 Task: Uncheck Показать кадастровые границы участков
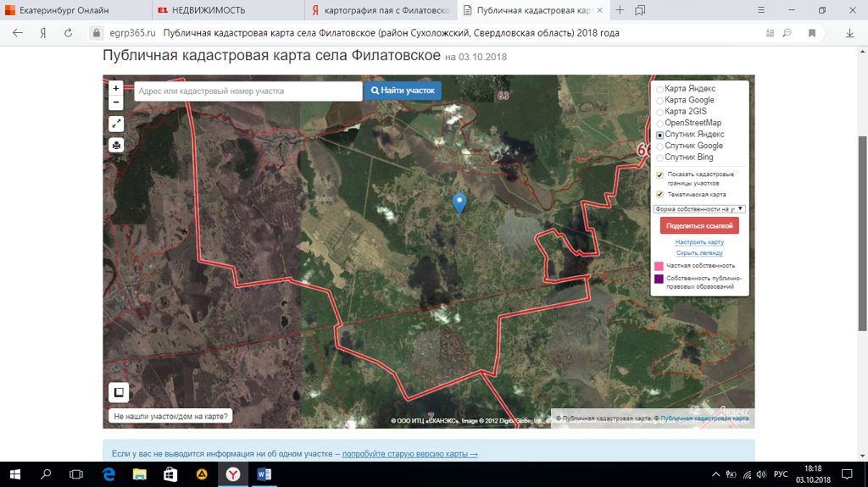click(660, 175)
